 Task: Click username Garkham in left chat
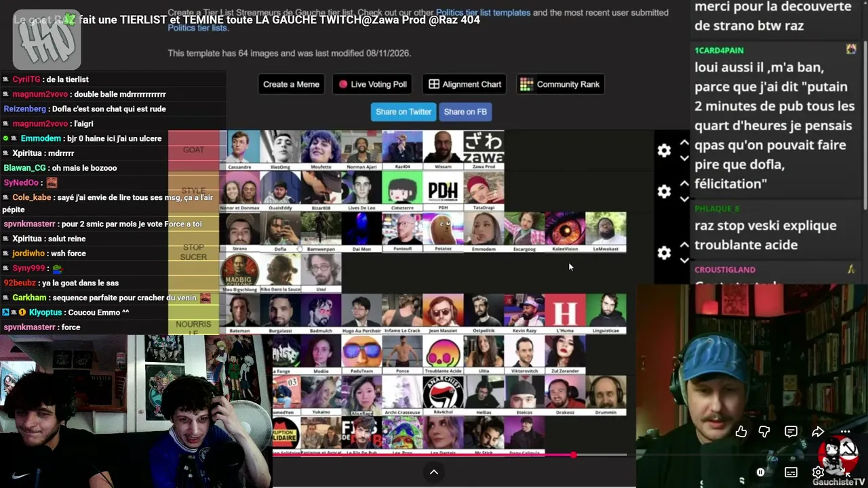(29, 298)
